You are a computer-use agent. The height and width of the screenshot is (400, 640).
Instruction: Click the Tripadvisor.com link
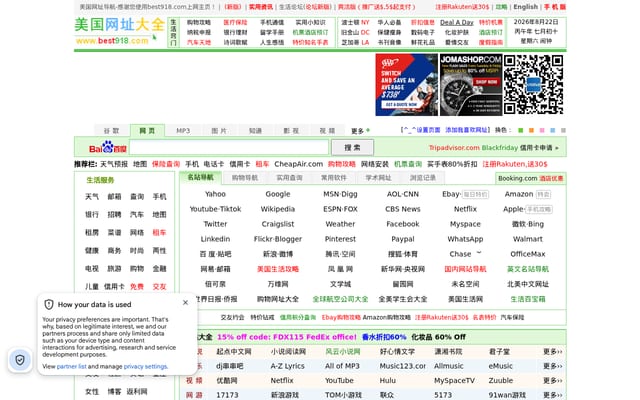[454, 148]
